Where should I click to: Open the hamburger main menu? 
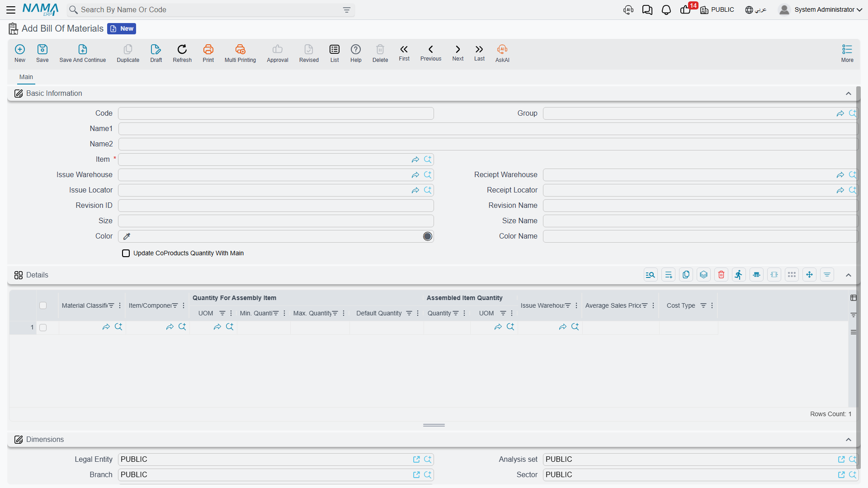11,9
